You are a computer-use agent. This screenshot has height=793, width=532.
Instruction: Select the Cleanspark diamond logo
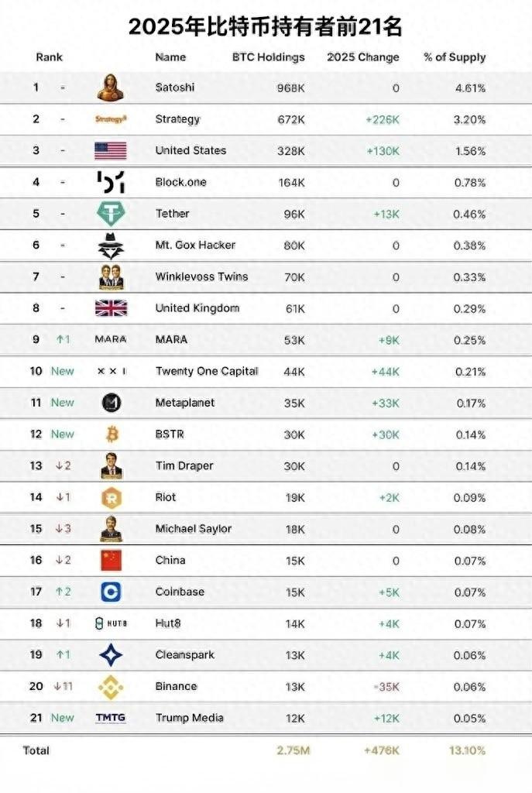[x=111, y=655]
